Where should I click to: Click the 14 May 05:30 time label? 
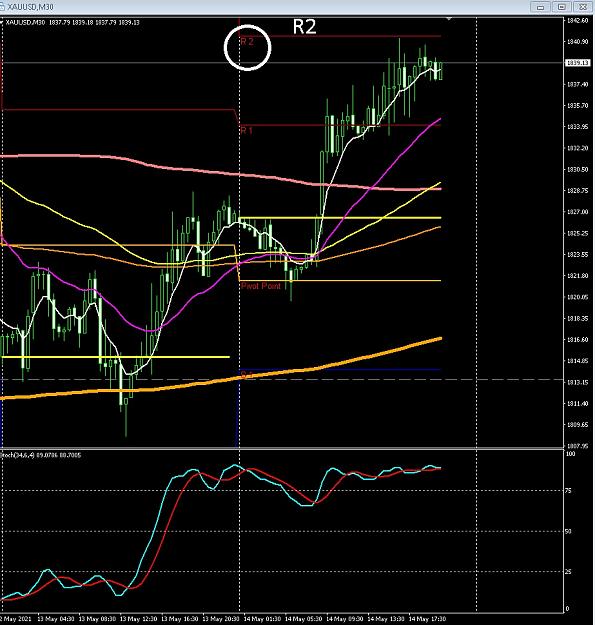[303, 619]
